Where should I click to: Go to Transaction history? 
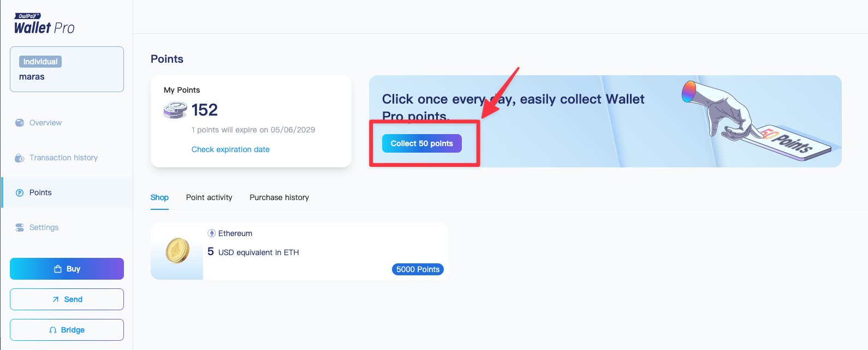(63, 158)
